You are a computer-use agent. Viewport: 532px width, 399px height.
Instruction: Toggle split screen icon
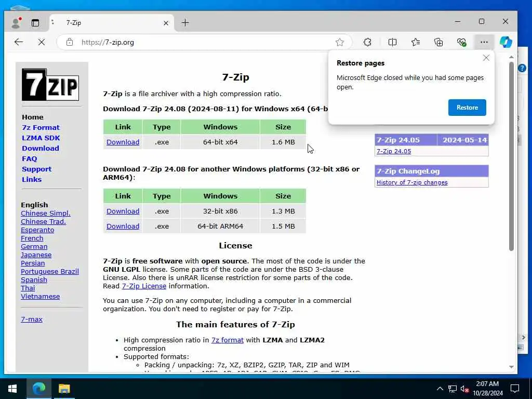[393, 42]
